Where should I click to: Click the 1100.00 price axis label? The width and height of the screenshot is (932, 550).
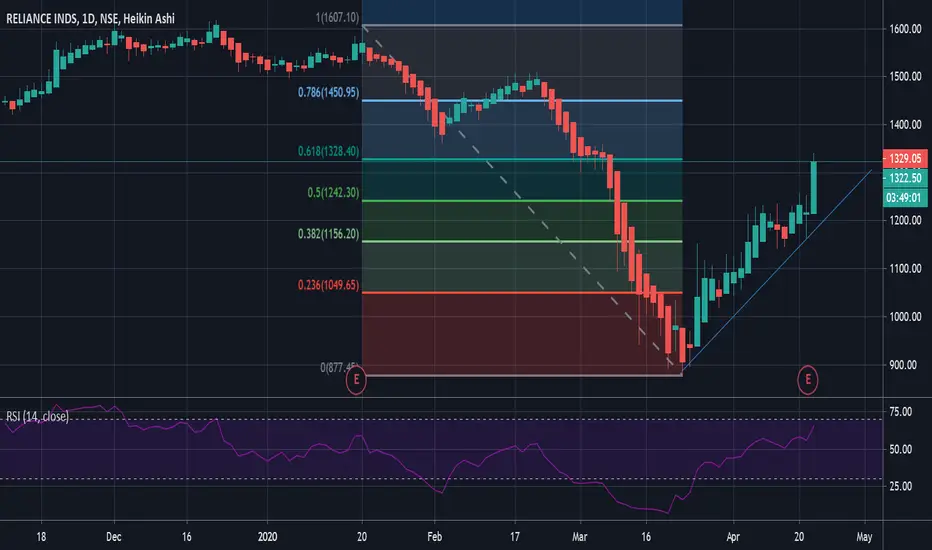(x=905, y=268)
